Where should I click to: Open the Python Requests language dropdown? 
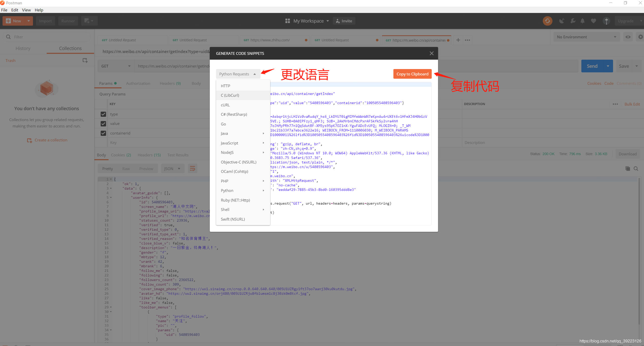[x=238, y=74]
